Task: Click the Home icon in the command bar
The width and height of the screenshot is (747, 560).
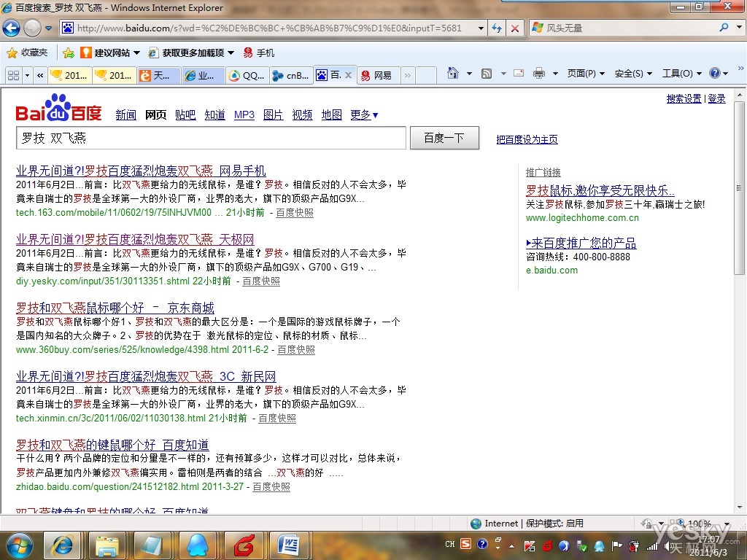Action: 453,74
